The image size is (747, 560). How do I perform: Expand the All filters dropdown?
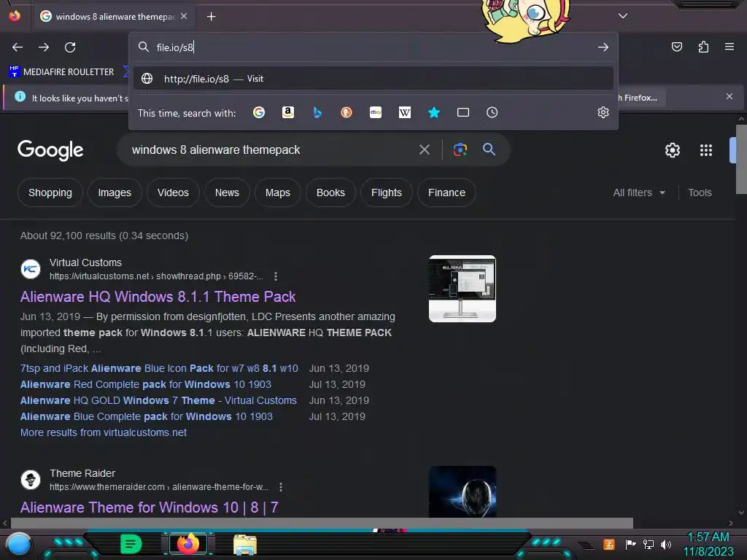tap(639, 192)
